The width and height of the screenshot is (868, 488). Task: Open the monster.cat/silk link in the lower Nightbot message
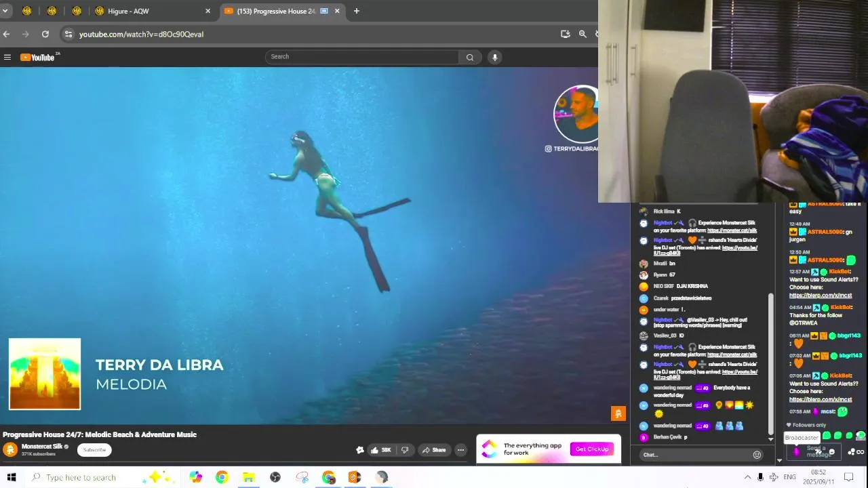coord(732,354)
